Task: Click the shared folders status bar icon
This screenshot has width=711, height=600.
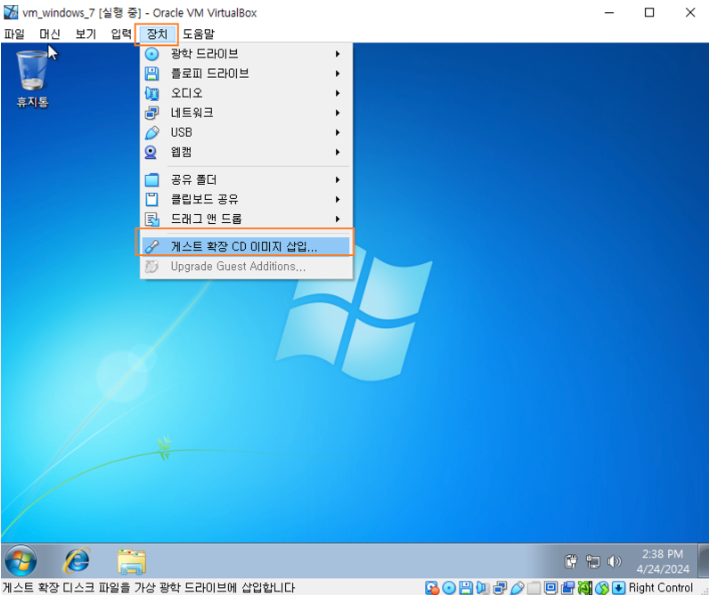Action: [534, 588]
